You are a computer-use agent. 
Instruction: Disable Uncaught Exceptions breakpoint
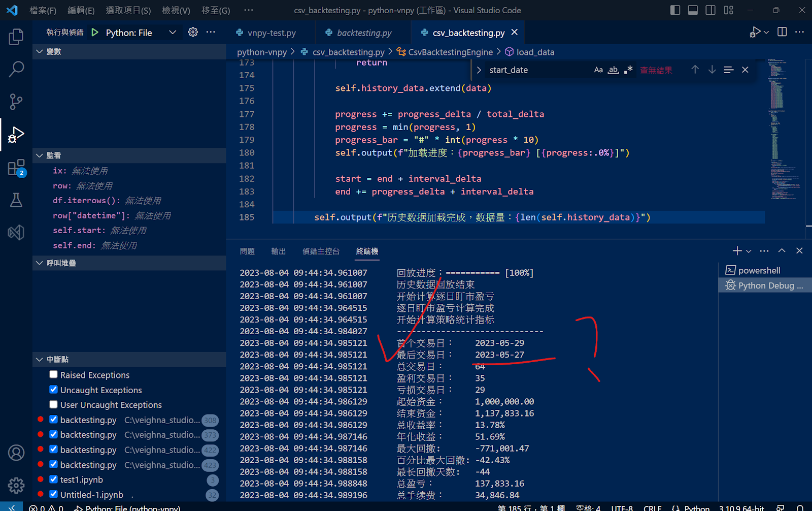pos(53,390)
